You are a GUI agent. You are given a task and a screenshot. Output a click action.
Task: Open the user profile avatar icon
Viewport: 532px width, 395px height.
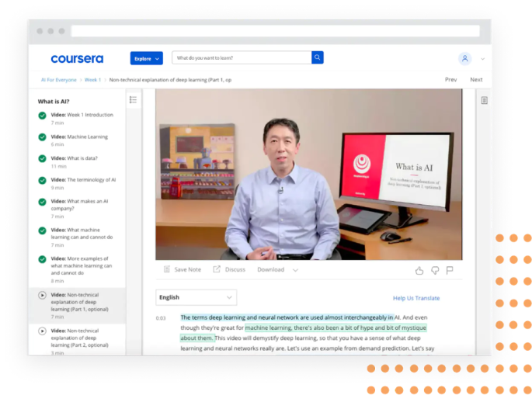coord(465,59)
